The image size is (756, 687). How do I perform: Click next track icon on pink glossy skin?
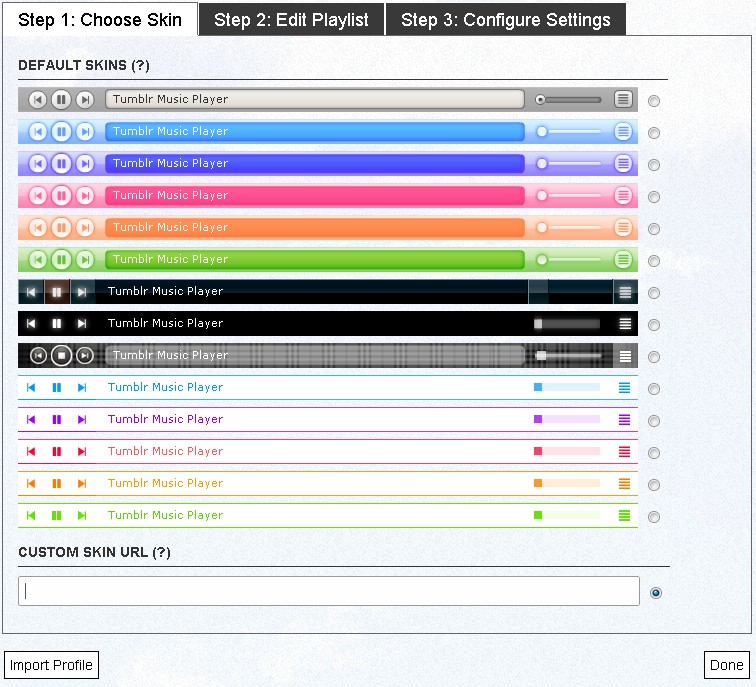85,196
